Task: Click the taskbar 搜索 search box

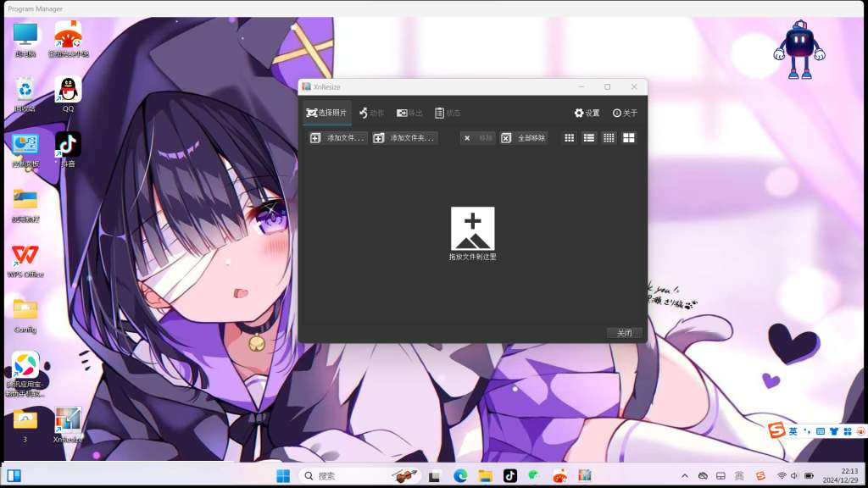Action: (359, 476)
